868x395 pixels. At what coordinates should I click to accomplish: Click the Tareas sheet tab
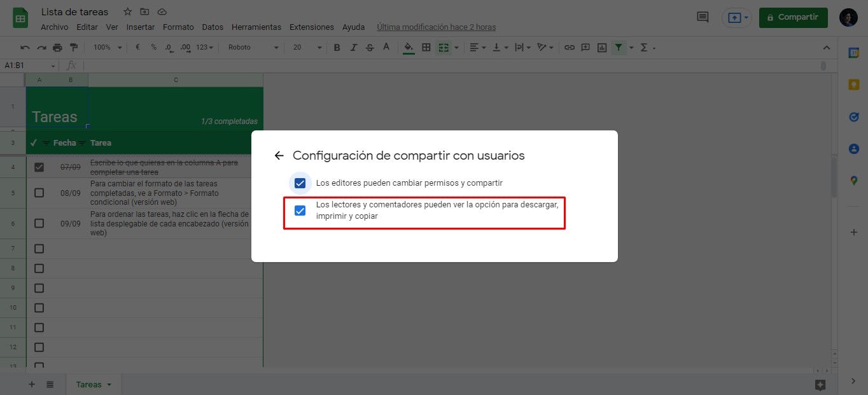coord(89,384)
